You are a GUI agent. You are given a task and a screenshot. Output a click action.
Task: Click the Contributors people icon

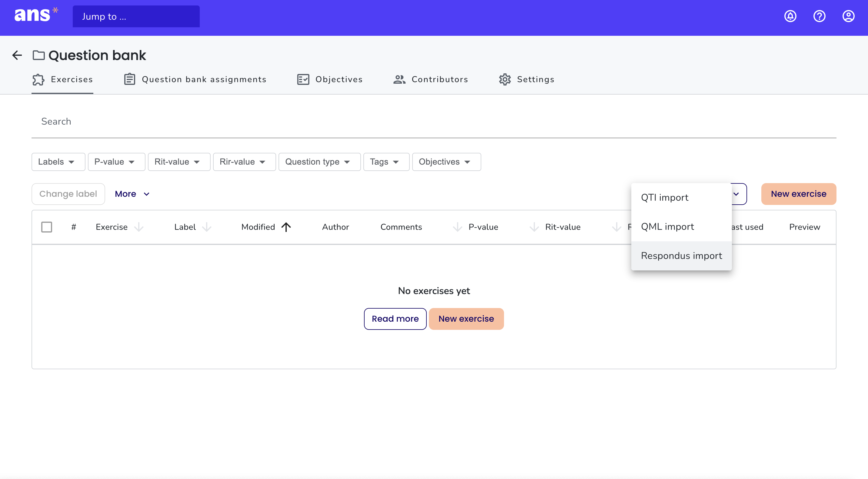[x=399, y=79]
